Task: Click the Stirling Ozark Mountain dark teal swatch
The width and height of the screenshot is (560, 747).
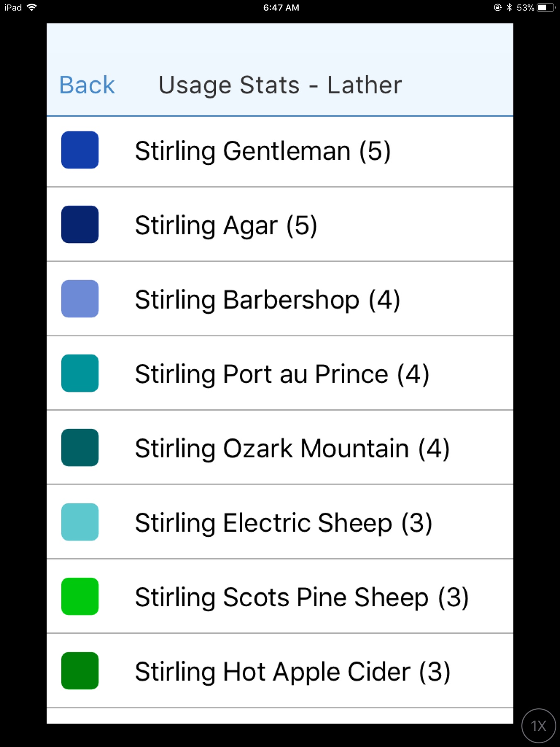Action: [80, 447]
